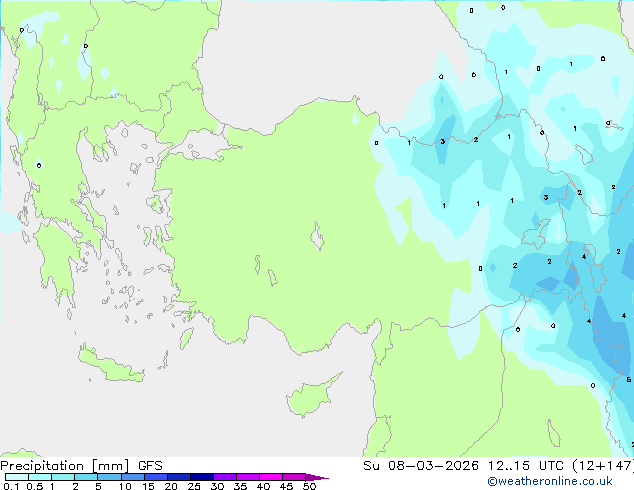The height and width of the screenshot is (490, 634).
Task: Click the legend label '10'
Action: pyautogui.click(x=125, y=486)
